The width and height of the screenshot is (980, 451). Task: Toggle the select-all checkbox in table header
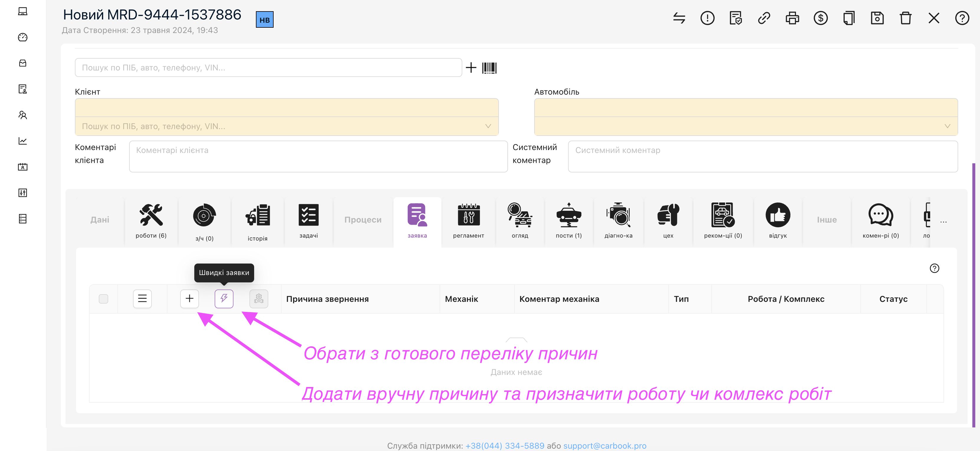[x=103, y=299]
